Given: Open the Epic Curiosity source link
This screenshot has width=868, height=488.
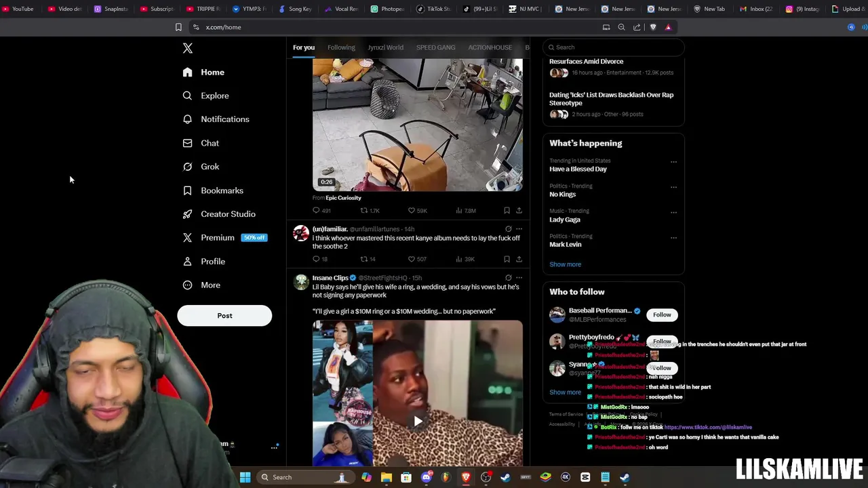Looking at the screenshot, I should tap(343, 198).
